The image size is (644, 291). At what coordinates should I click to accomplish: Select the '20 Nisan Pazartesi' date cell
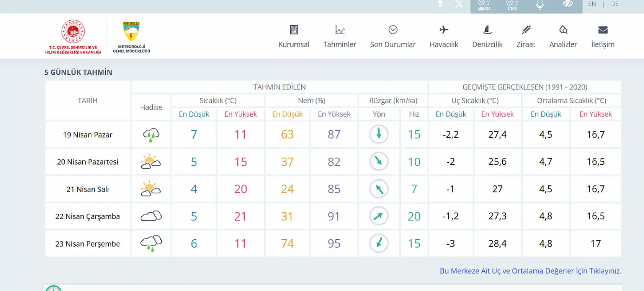(x=88, y=162)
